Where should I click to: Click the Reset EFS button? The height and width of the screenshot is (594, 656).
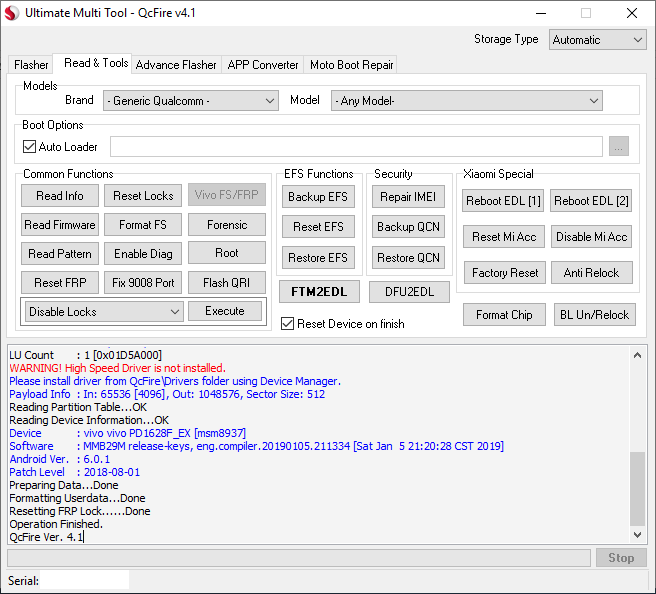click(x=318, y=227)
